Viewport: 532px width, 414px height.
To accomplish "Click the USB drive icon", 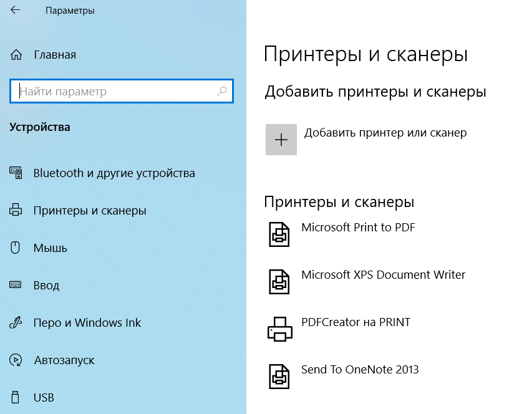I will [x=16, y=397].
